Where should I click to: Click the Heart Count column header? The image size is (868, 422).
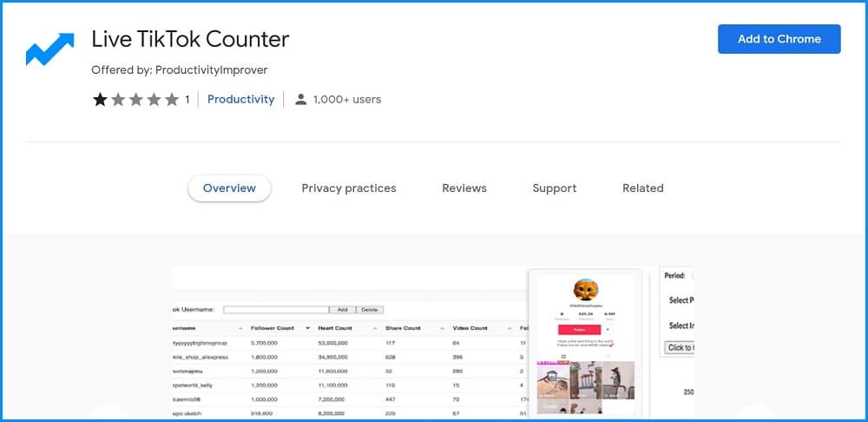click(335, 328)
